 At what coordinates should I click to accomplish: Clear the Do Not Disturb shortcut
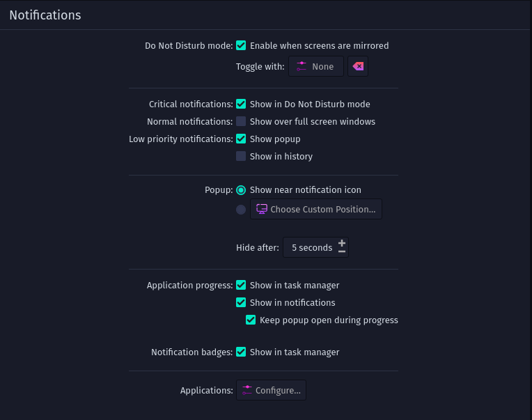pyautogui.click(x=358, y=66)
